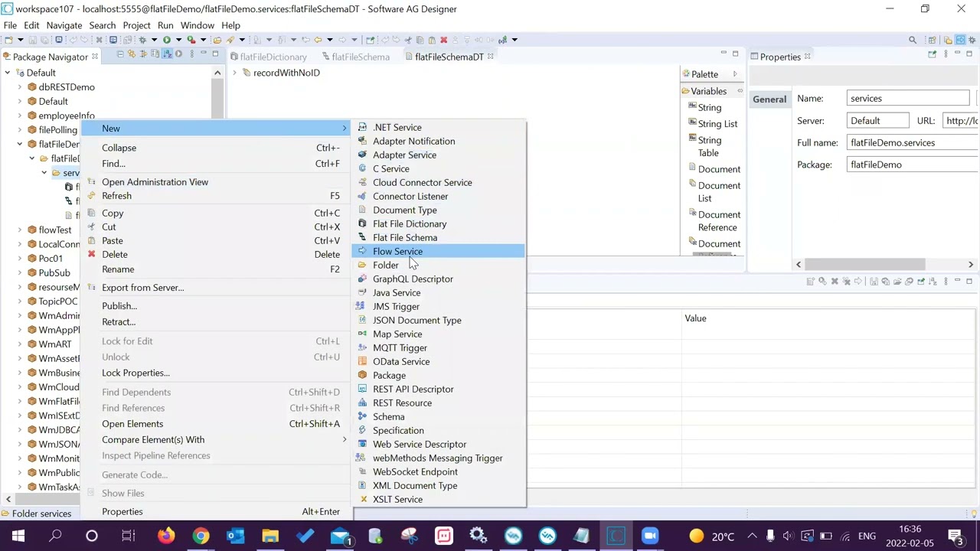Open File Explorer from the taskbar

[x=270, y=536]
